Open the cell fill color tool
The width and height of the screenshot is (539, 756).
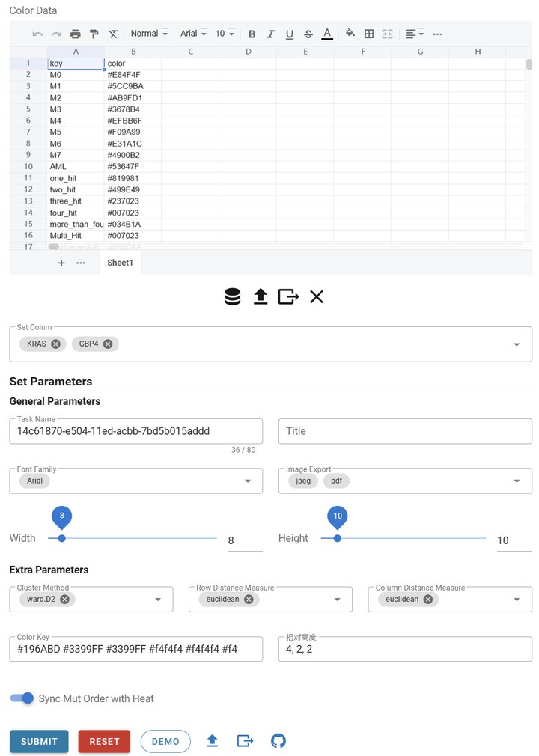pyautogui.click(x=350, y=34)
